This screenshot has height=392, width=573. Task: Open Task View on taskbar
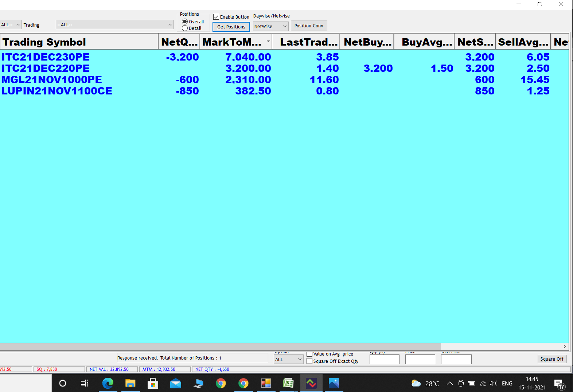85,383
